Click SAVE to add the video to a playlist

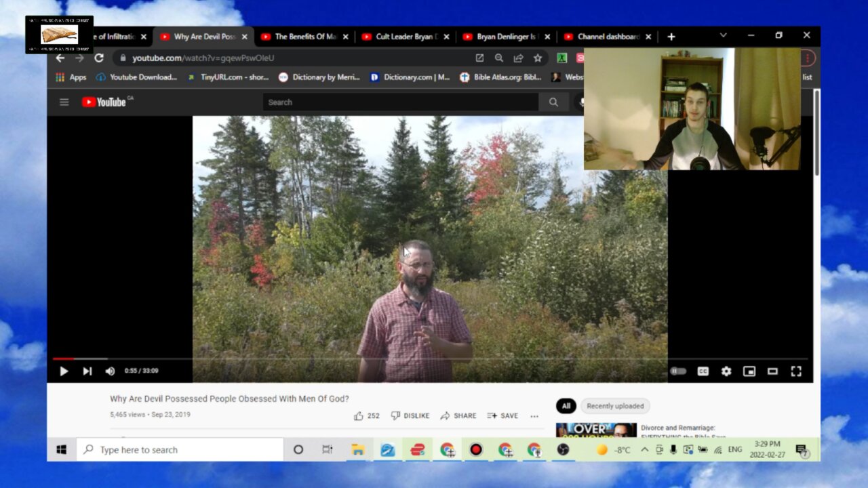[x=502, y=415]
